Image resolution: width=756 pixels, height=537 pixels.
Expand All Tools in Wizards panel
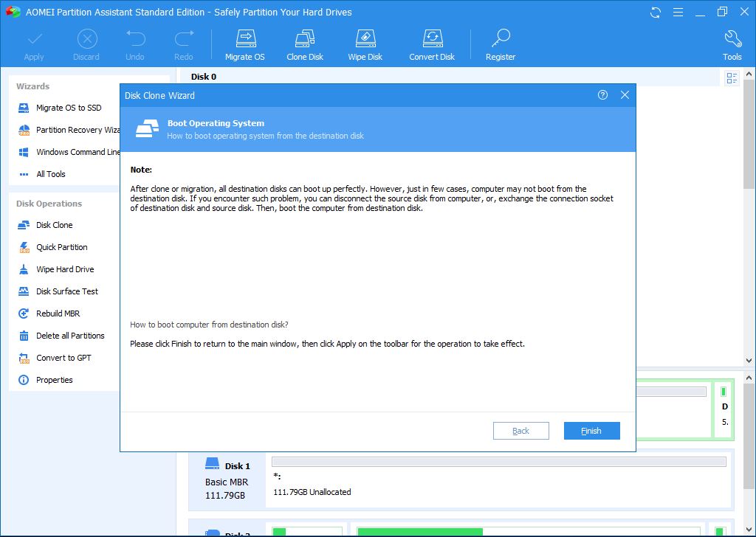(50, 174)
